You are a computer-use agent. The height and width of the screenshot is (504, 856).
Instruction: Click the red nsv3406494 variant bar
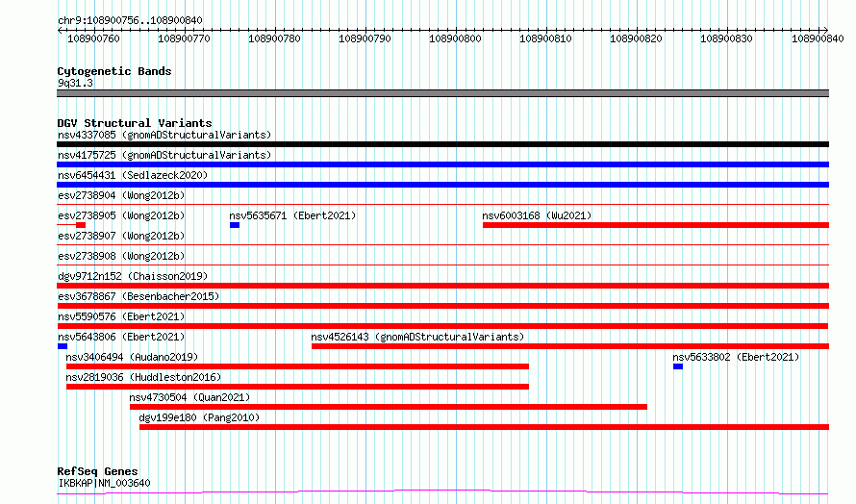point(297,366)
